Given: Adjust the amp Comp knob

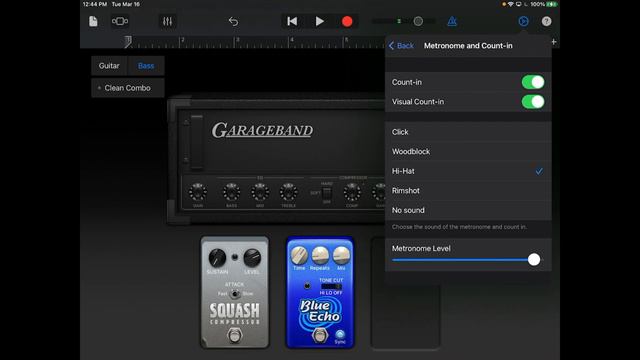Looking at the screenshot, I should click(x=352, y=192).
